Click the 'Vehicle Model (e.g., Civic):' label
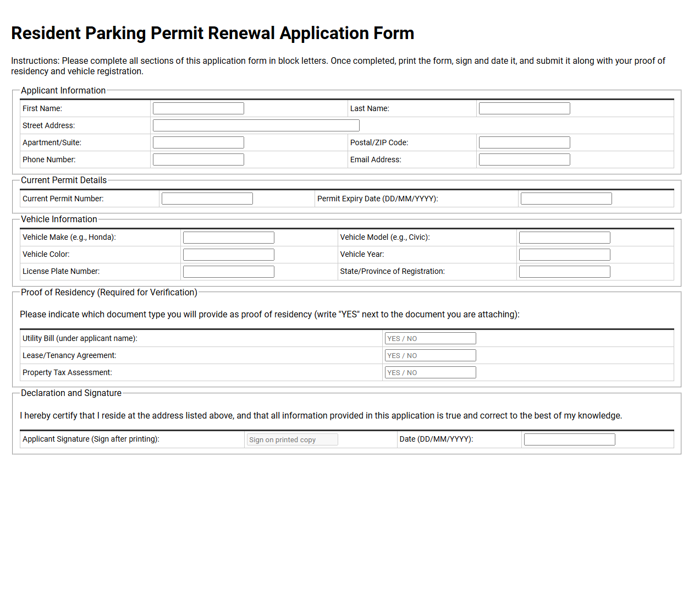Image resolution: width=694 pixels, height=616 pixels. point(385,237)
